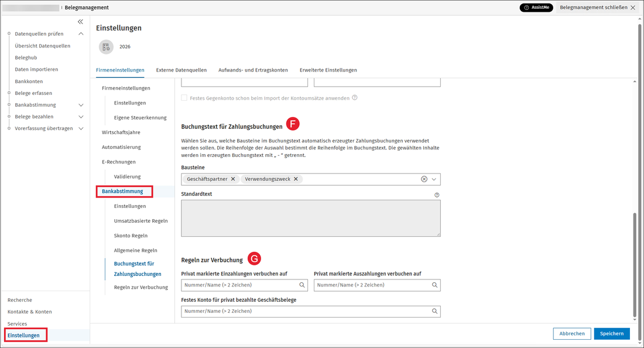Click the Abbrechen button
Screen dimensions: 644x348
(572, 333)
